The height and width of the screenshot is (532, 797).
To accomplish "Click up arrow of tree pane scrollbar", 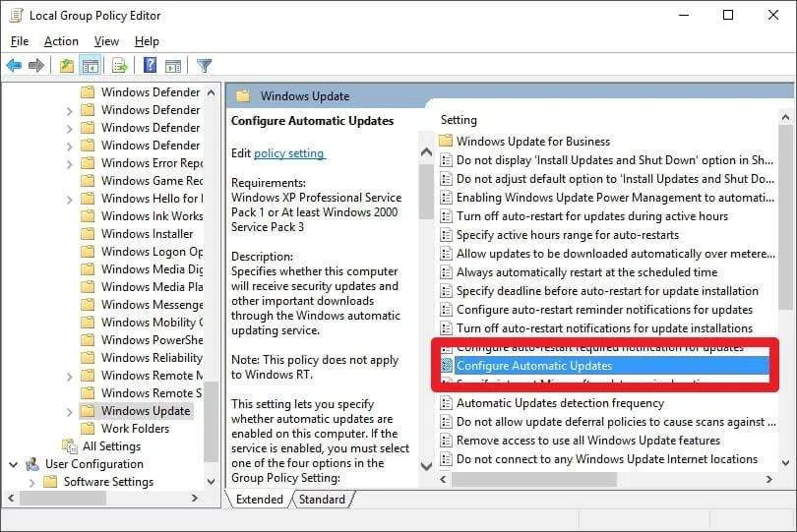I will (211, 93).
